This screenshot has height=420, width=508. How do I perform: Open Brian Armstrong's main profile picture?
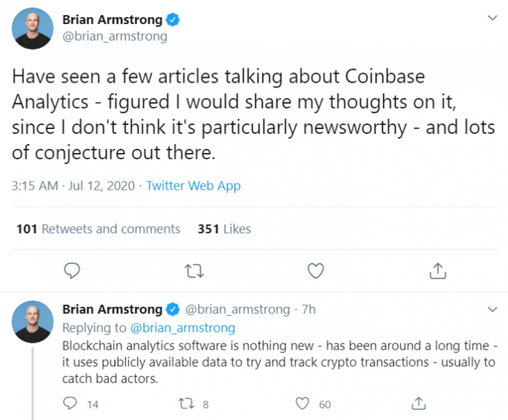(x=33, y=29)
